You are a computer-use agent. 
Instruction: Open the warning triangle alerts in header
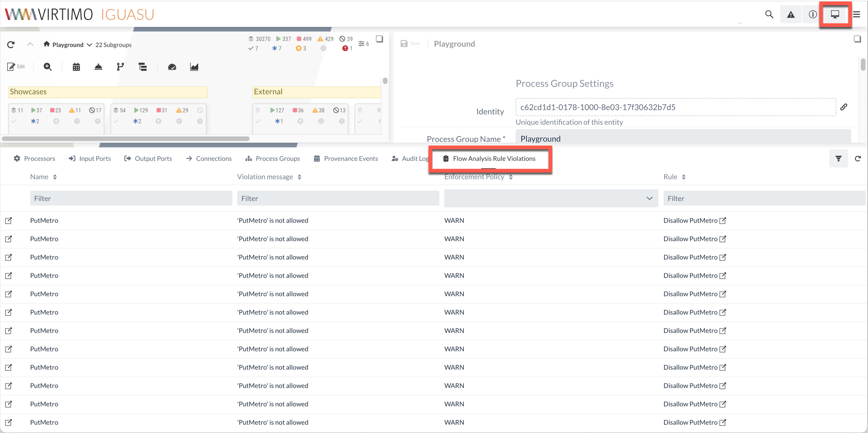click(791, 14)
